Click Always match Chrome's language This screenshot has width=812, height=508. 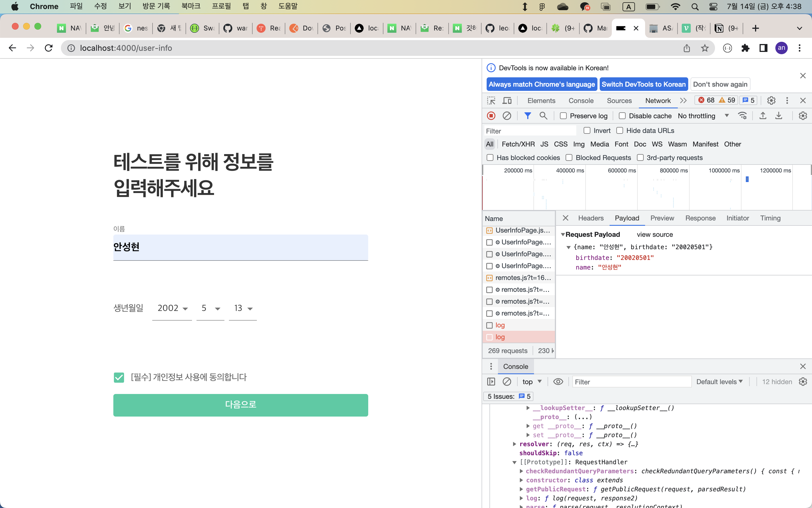coord(542,84)
